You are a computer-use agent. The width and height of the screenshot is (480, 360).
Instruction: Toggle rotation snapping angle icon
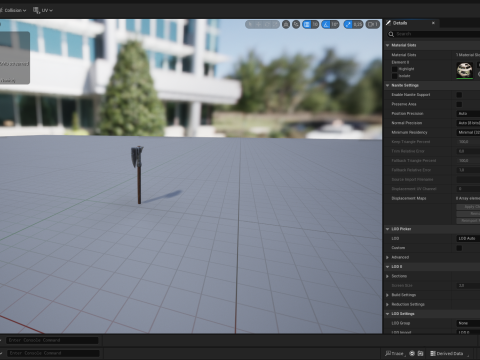326,24
